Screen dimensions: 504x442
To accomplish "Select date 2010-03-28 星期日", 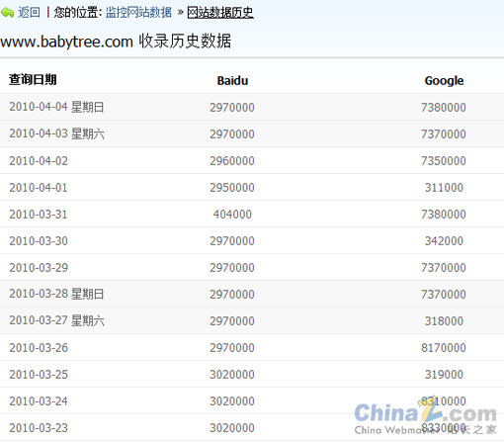I will click(x=56, y=294).
